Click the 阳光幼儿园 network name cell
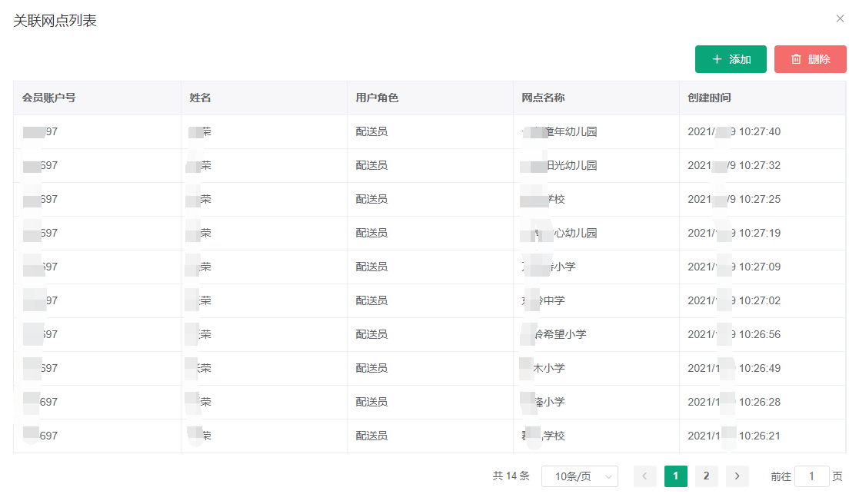Screen dimensions: 859x504 pyautogui.click(x=570, y=166)
